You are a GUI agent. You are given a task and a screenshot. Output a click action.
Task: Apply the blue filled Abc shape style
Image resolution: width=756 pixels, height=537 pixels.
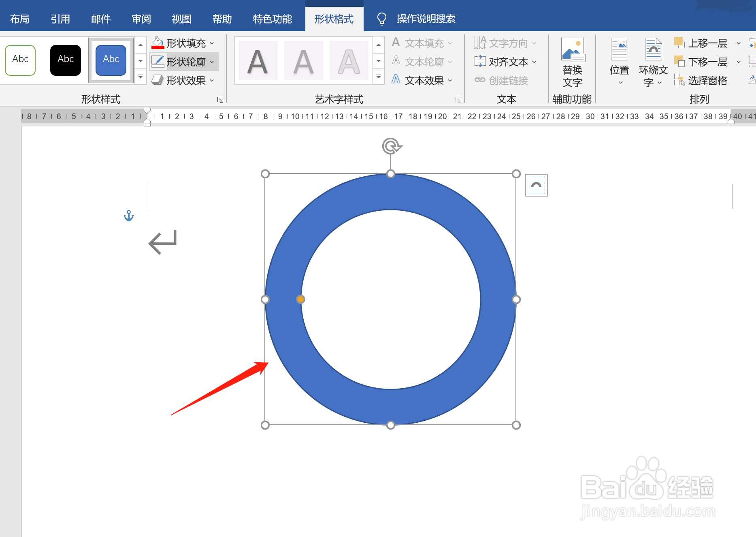point(111,60)
